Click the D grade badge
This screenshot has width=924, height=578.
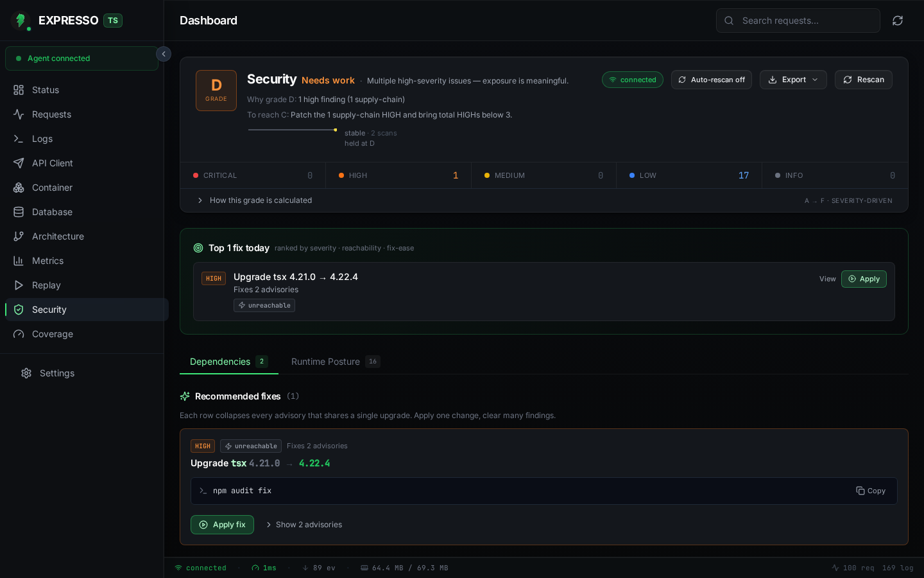click(x=216, y=91)
